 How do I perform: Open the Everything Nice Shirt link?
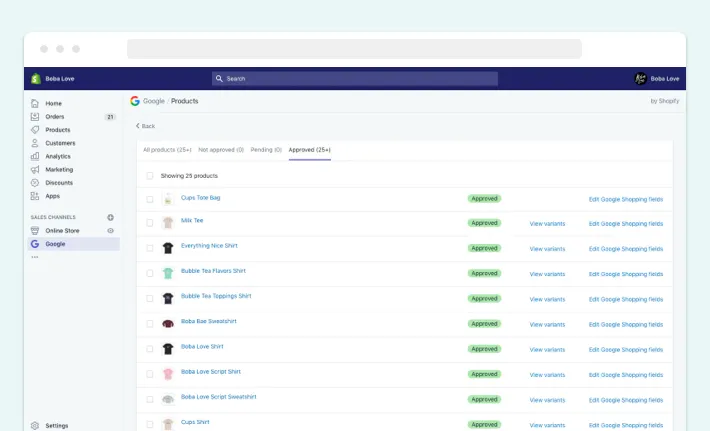pyautogui.click(x=209, y=245)
